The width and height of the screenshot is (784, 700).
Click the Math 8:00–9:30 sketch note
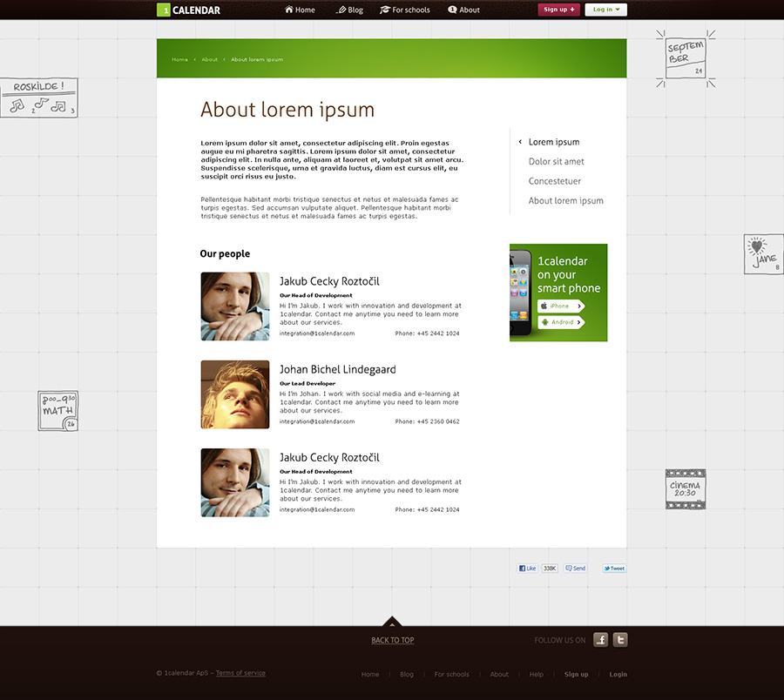pyautogui.click(x=58, y=410)
